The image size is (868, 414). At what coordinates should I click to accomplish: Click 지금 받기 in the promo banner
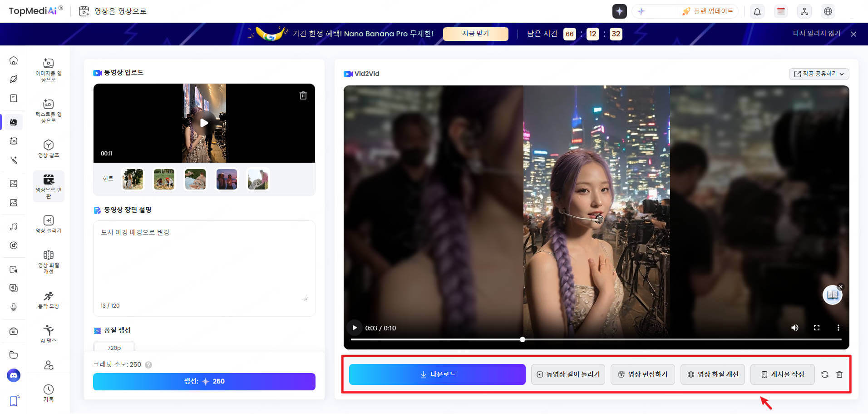[x=475, y=34]
